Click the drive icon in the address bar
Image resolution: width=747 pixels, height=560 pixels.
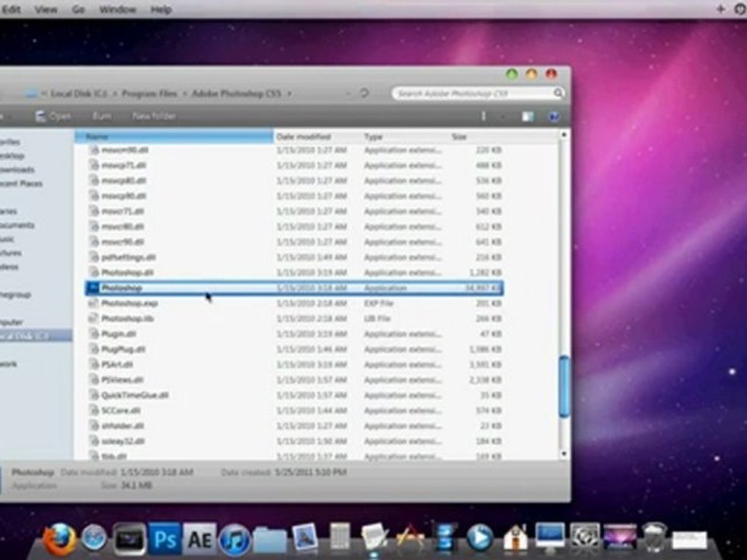click(x=31, y=93)
